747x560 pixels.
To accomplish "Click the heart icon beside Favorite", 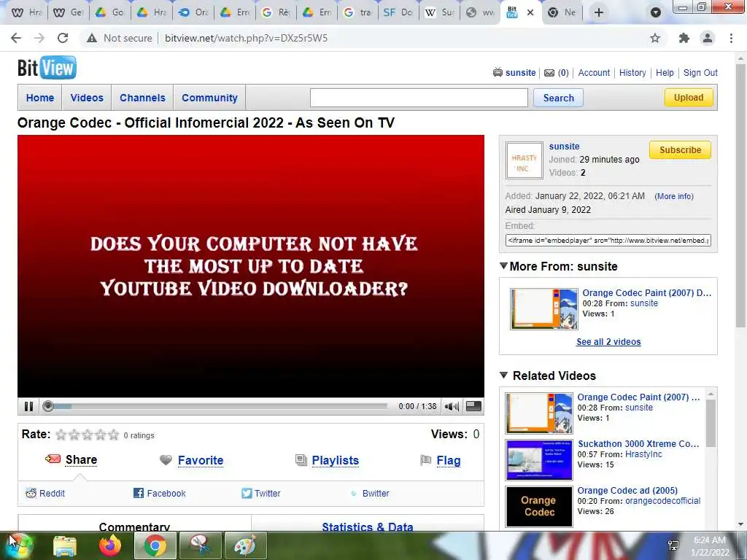I will click(x=166, y=460).
